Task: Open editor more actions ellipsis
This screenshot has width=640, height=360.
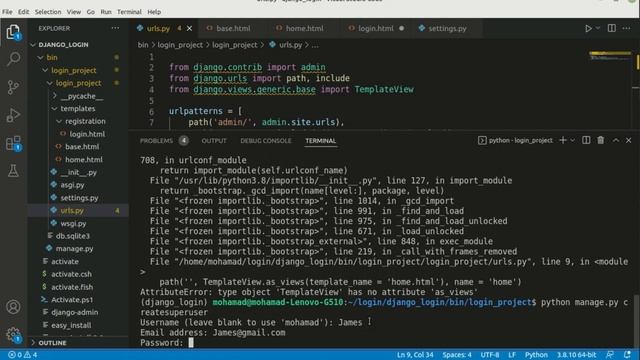Action: (x=627, y=28)
